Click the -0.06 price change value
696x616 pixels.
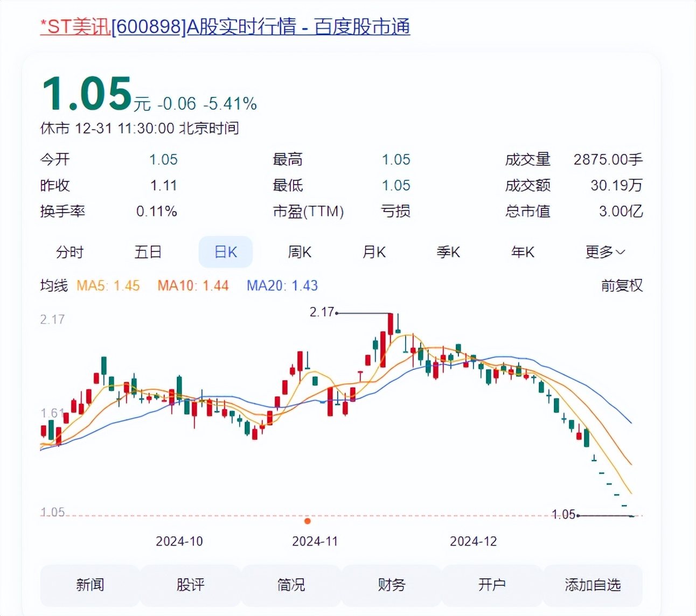(x=177, y=103)
